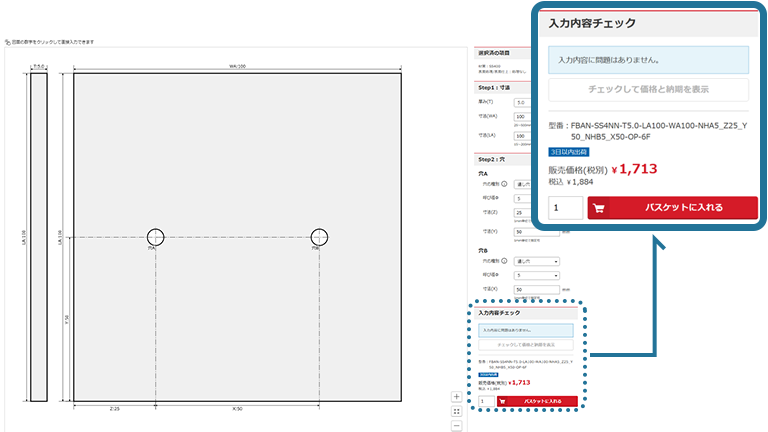Click the WA:100 dimension label above the plate
The width and height of the screenshot is (768, 432).
coord(238,66)
